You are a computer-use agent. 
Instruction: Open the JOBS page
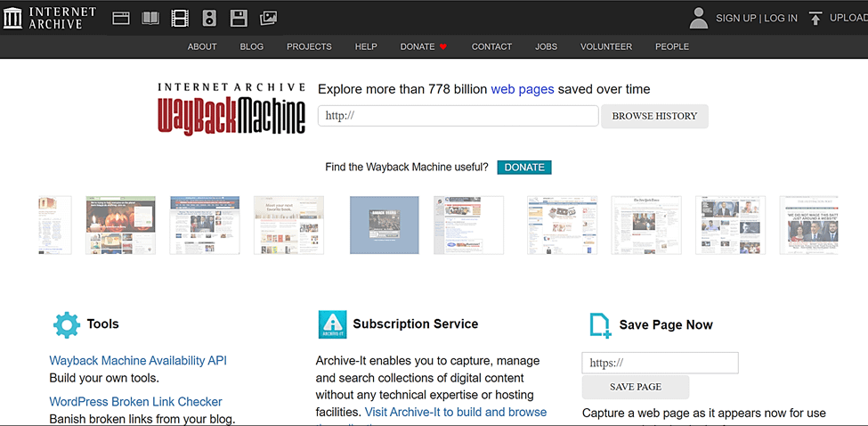click(x=547, y=46)
